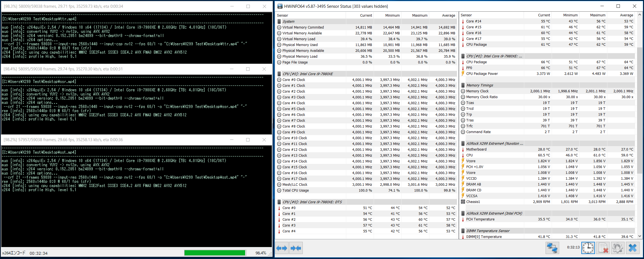Image resolution: width=644 pixels, height=259 pixels.
Task: Open HWiNFO sensor settings gear
Action: pos(617,248)
